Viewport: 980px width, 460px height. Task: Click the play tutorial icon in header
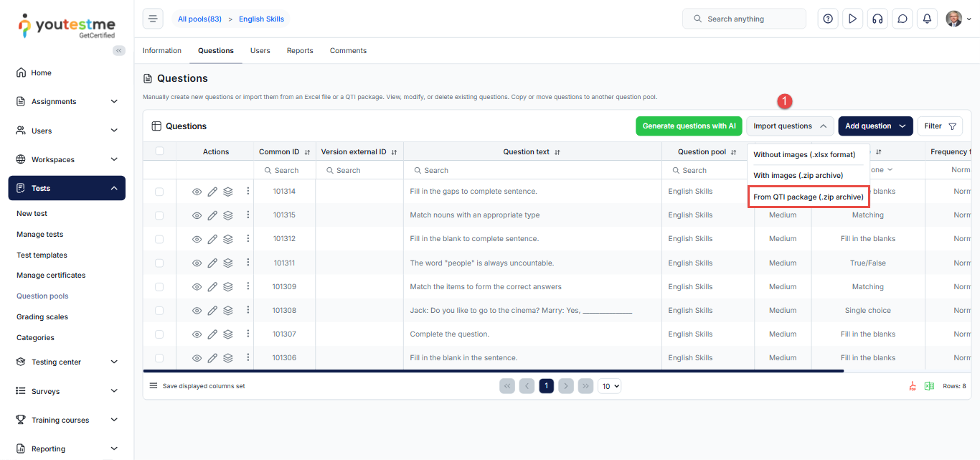pos(852,19)
